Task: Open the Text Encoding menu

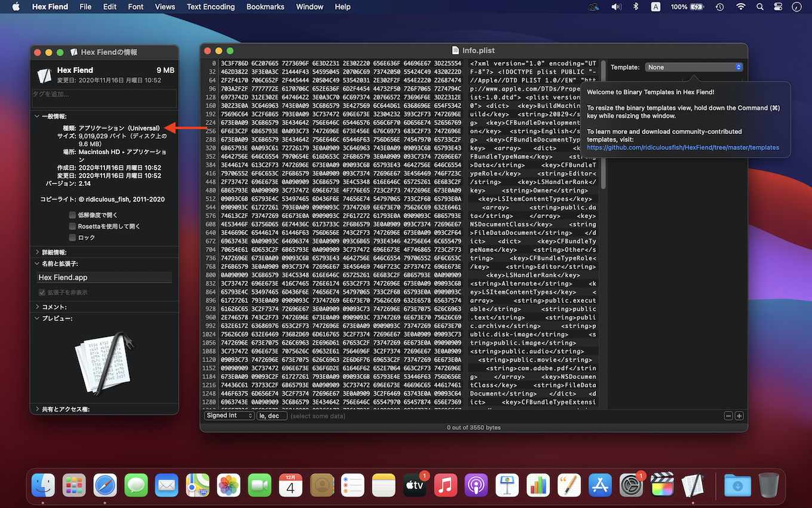Action: (211, 7)
